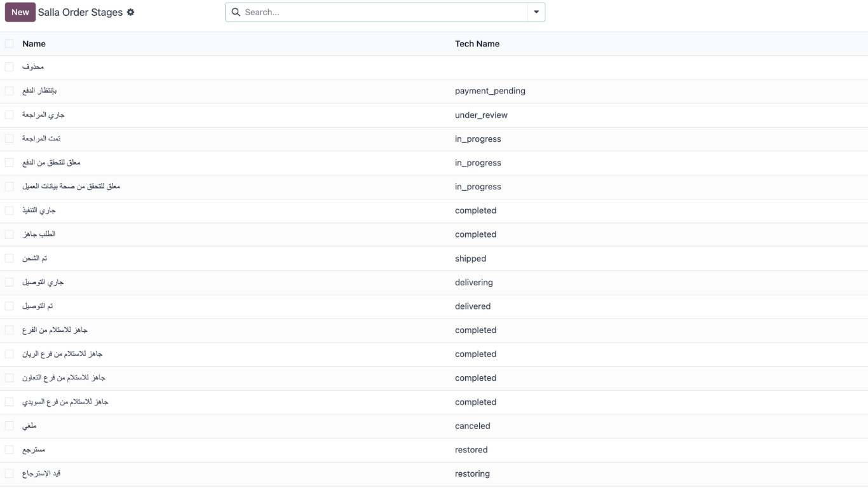Toggle the select-all checkbox in header
This screenshot has width=868, height=488.
9,44
